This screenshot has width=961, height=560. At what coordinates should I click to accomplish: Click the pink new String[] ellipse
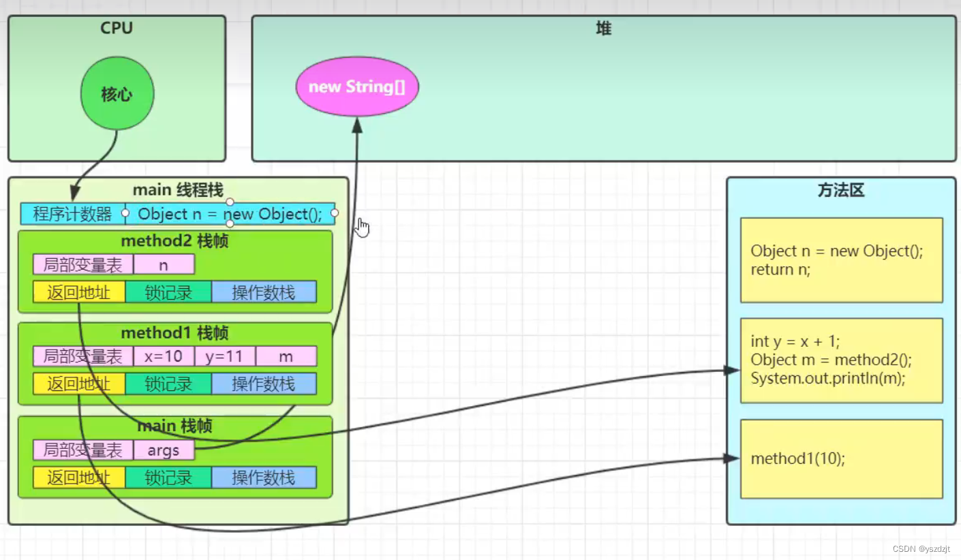[356, 87]
